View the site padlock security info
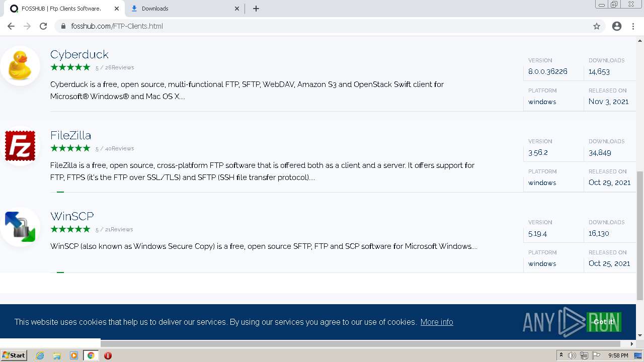This screenshot has height=362, width=644. 63,26
